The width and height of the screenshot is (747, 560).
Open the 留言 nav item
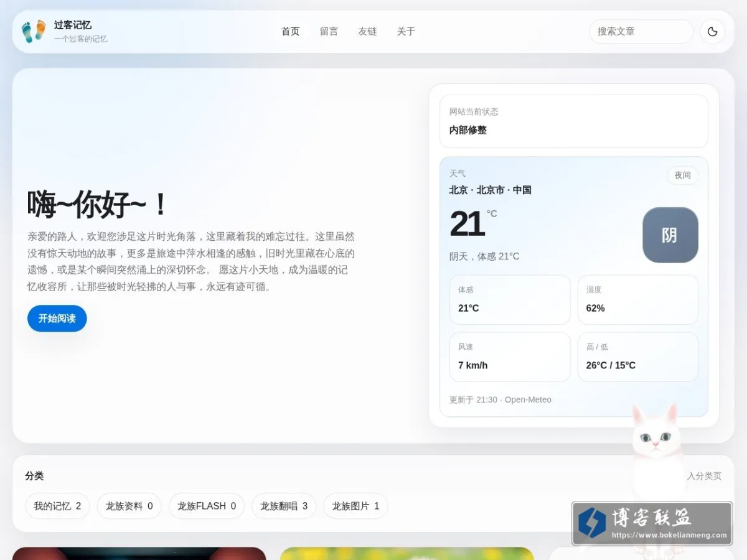click(x=329, y=32)
